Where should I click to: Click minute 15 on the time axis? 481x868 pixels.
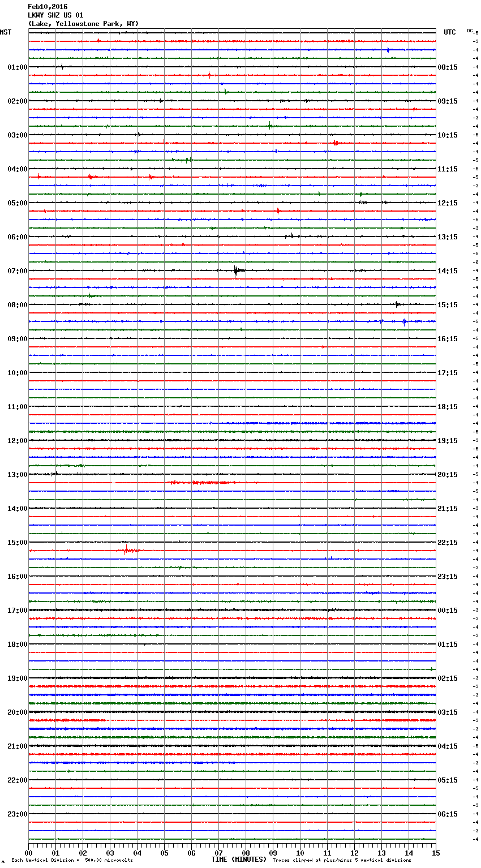(x=436, y=853)
